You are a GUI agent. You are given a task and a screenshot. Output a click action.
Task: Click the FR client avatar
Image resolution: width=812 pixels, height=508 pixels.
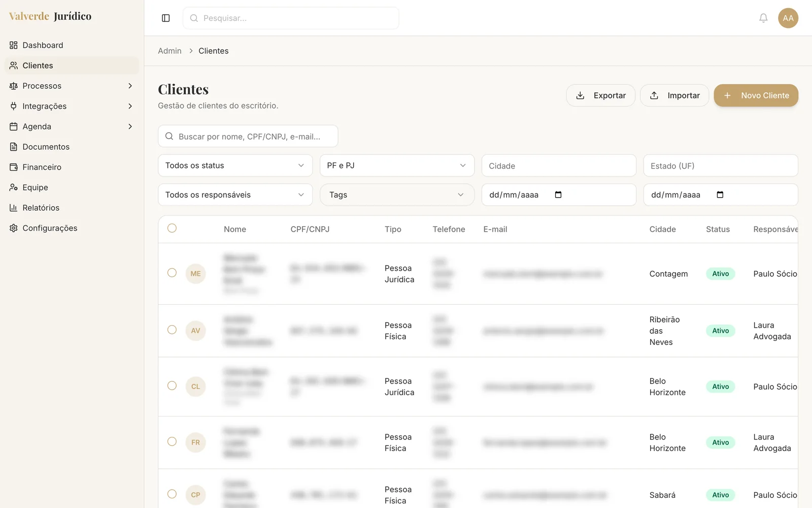click(x=195, y=442)
